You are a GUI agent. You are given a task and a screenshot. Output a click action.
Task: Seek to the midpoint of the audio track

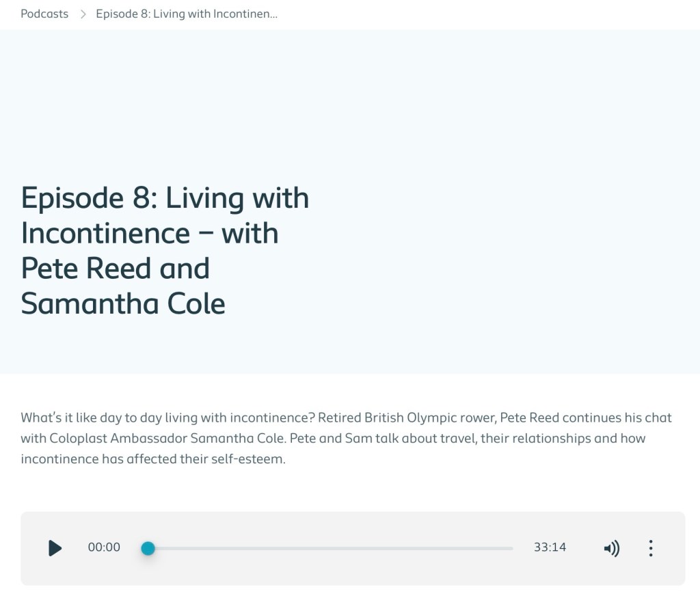[330, 548]
